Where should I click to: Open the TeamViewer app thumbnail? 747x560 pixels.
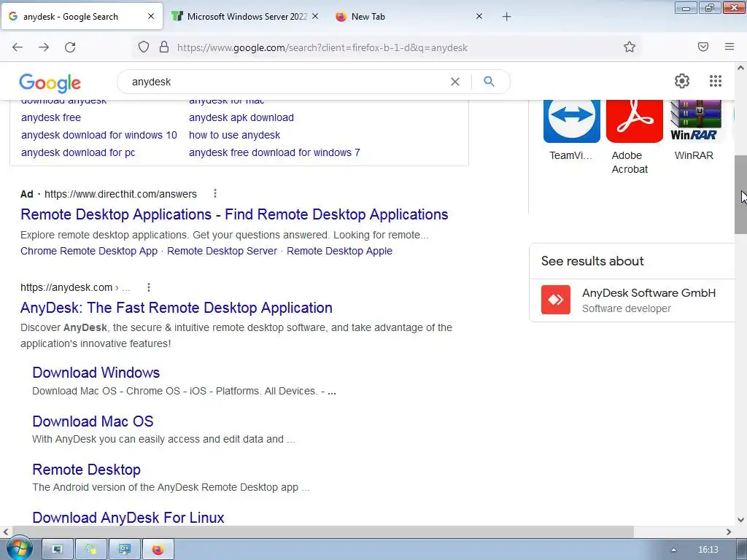(x=572, y=122)
